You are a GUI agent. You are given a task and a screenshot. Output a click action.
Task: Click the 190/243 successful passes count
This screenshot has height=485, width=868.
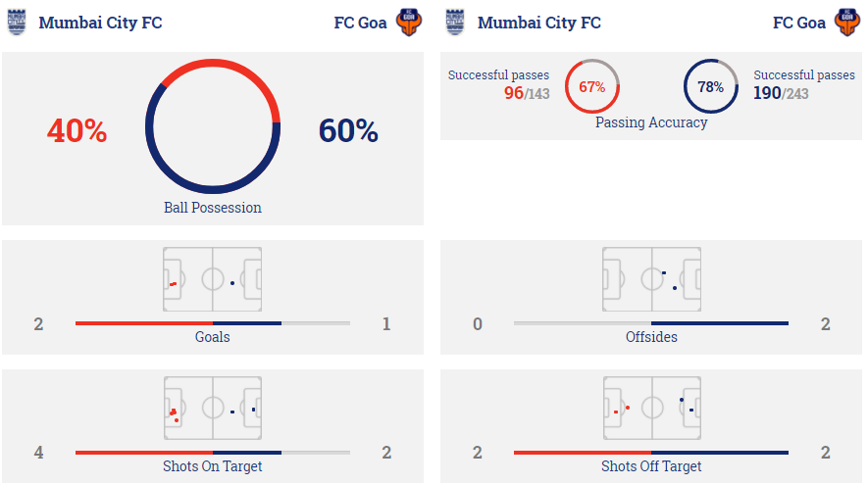click(x=781, y=93)
